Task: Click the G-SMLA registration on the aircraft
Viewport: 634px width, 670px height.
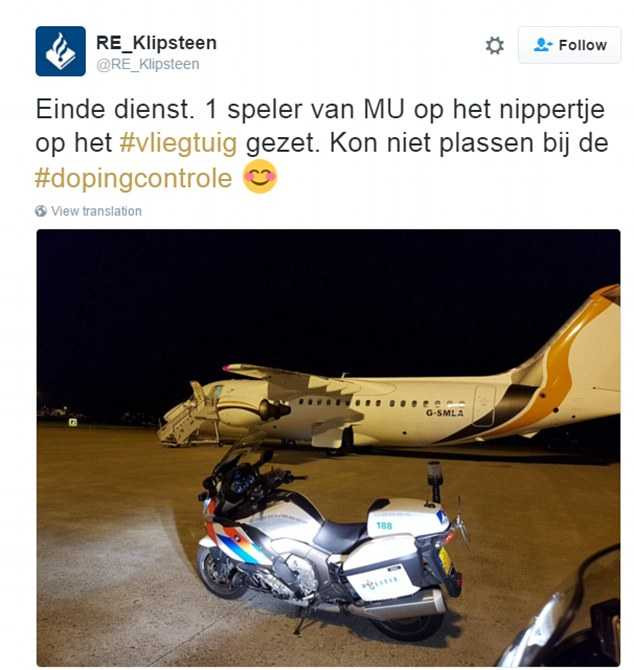Action: click(444, 413)
